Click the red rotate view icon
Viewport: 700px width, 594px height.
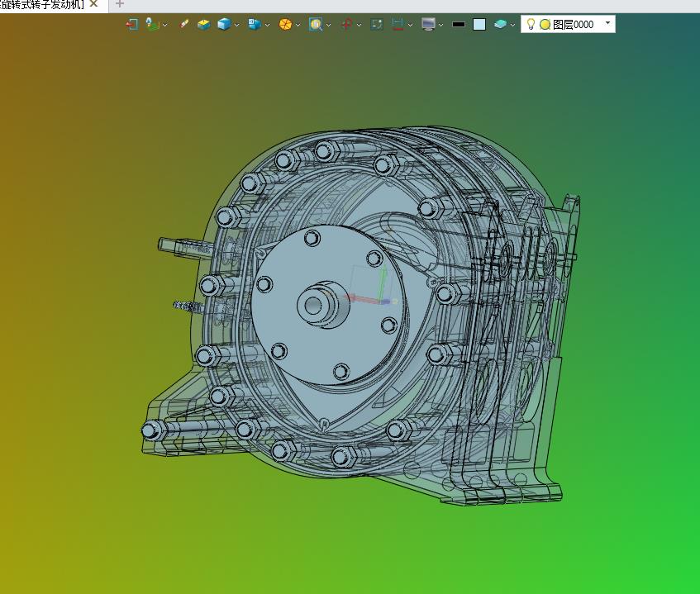[x=346, y=24]
